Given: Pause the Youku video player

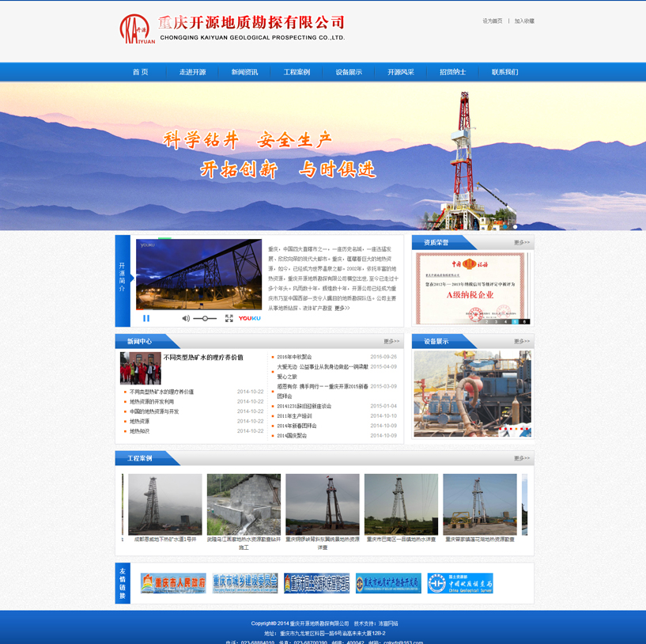Looking at the screenshot, I should 146,318.
